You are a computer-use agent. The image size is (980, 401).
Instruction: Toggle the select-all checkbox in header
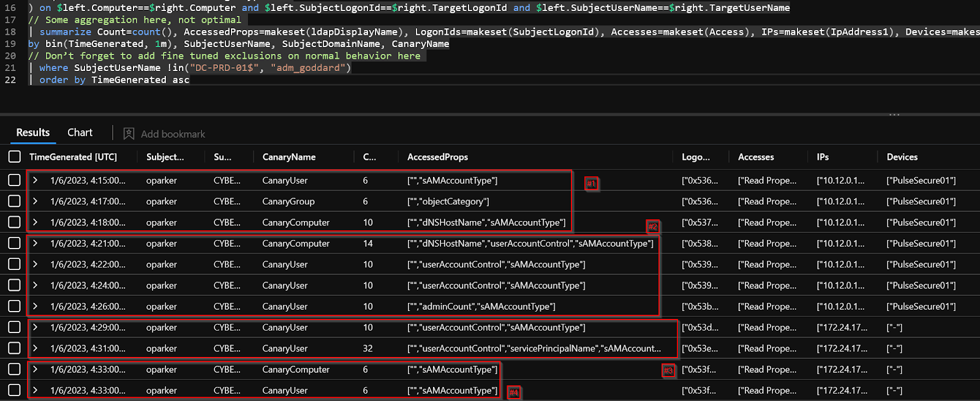point(15,157)
